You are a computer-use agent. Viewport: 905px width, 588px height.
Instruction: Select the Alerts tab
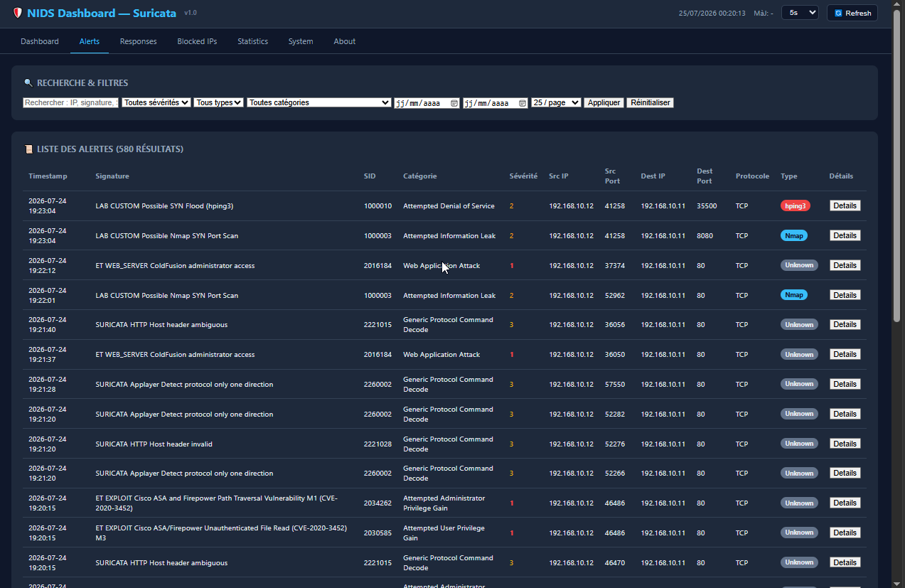point(90,41)
